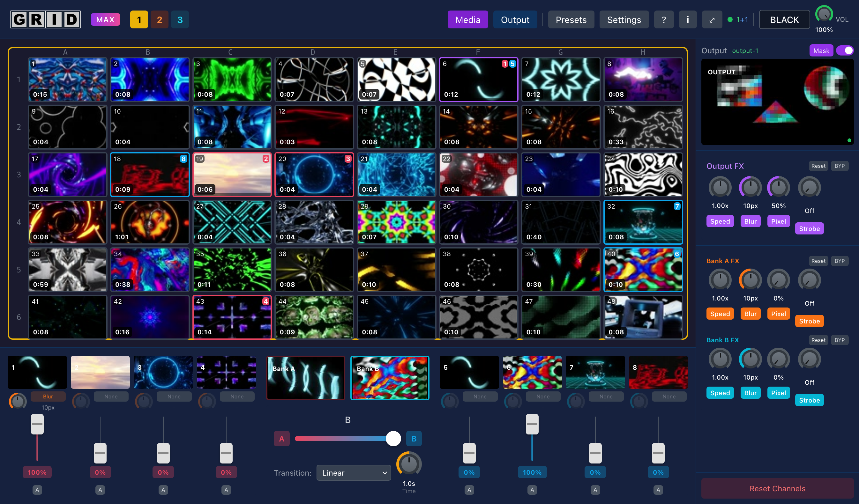Click the VOL knob at top right

[x=824, y=14]
